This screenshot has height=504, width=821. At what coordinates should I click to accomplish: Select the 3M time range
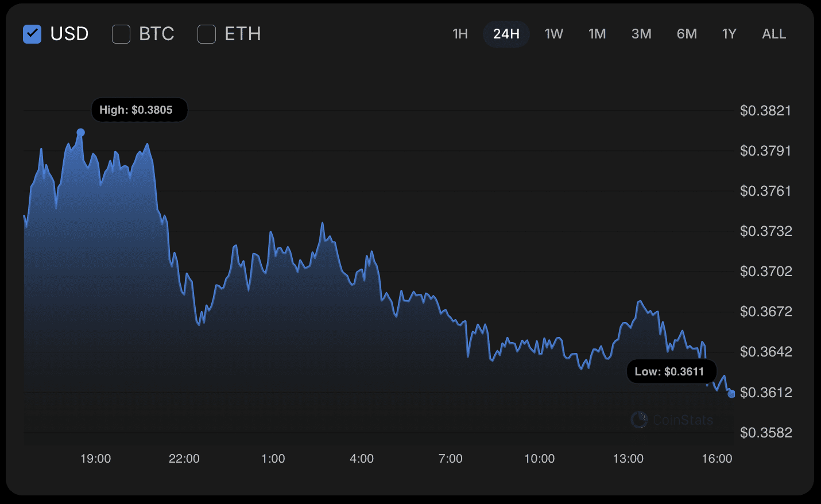pos(641,34)
